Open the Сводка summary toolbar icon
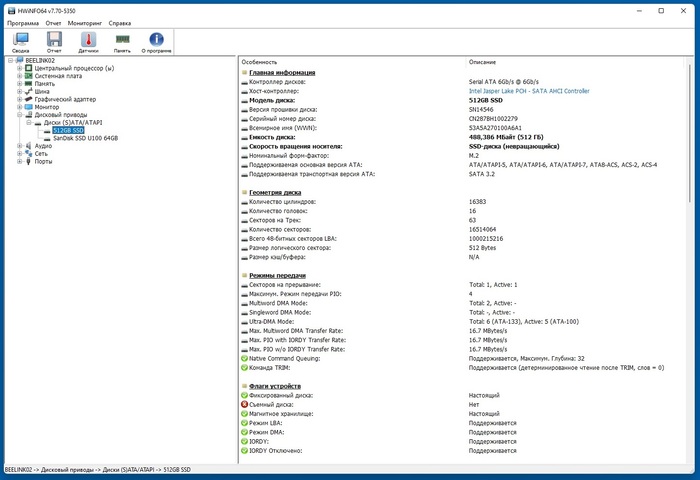The image size is (700, 480). pyautogui.click(x=21, y=40)
